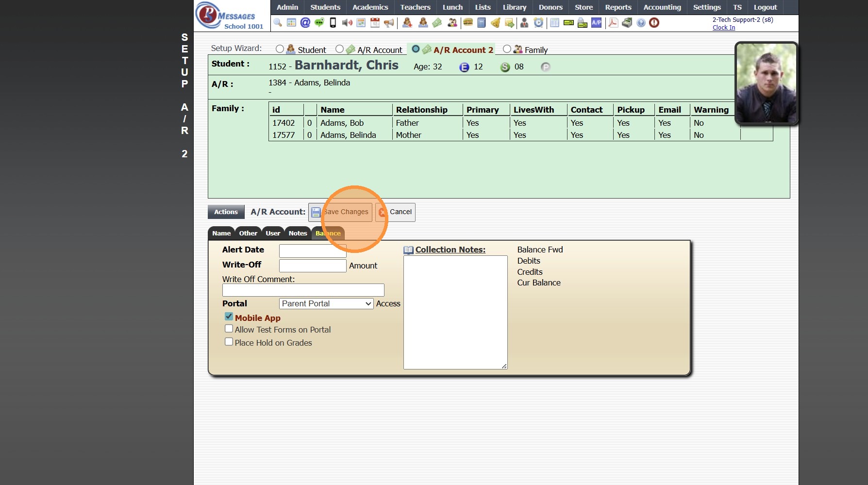Screen dimensions: 868x485
Task: Open the red calendar date icon
Action: [375, 23]
